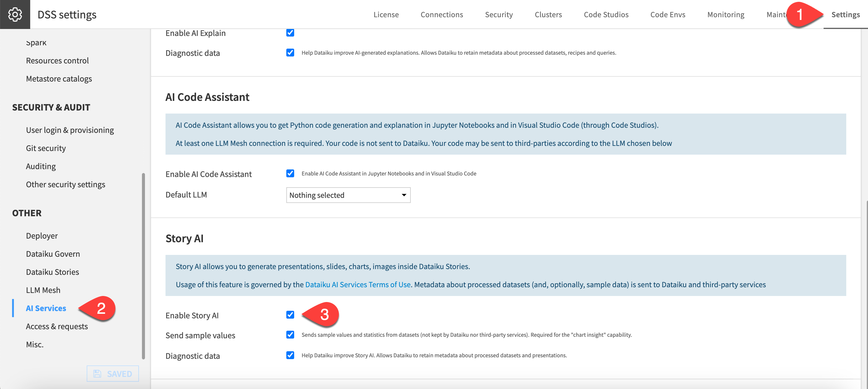This screenshot has height=389, width=868.
Task: Click the Code Studios navigation icon
Action: (606, 14)
